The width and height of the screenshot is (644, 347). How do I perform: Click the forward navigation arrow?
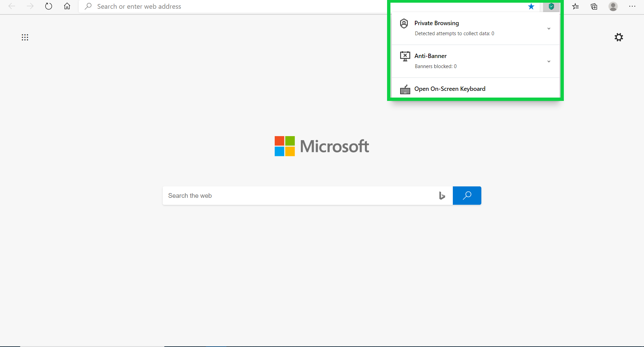coord(30,6)
